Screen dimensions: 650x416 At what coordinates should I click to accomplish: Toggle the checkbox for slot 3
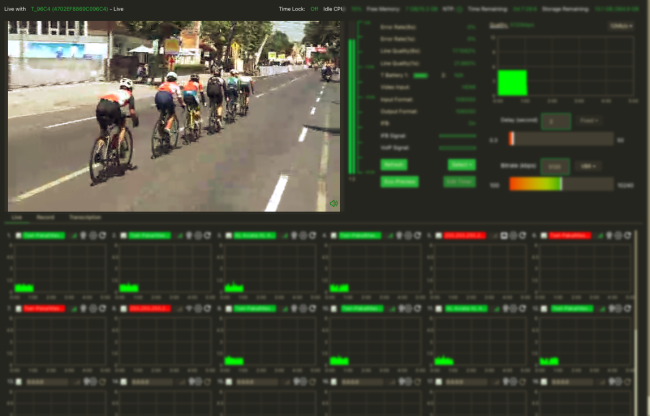coord(228,235)
